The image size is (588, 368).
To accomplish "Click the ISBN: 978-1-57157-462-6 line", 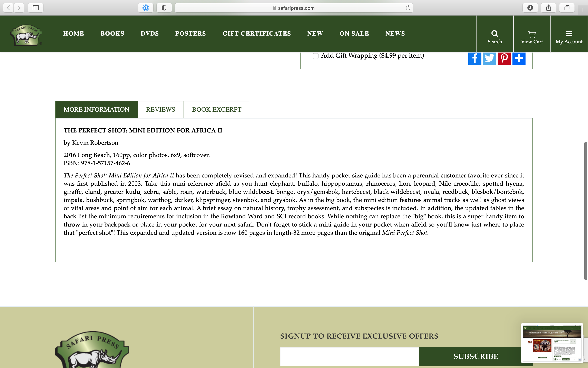I will (x=97, y=163).
